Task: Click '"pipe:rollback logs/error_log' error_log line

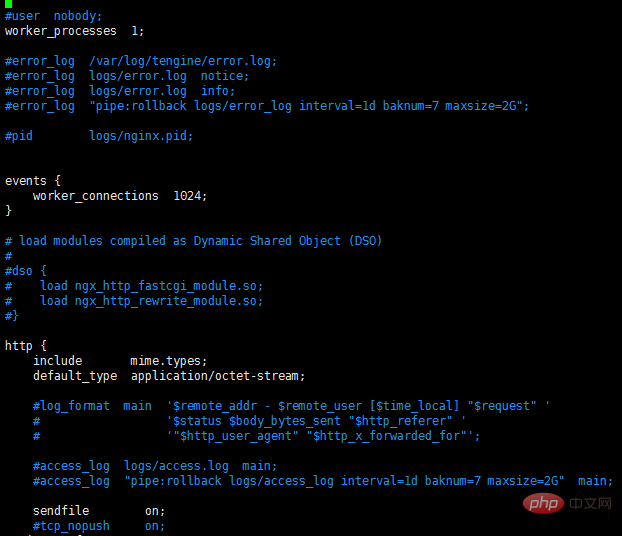Action: [267, 106]
